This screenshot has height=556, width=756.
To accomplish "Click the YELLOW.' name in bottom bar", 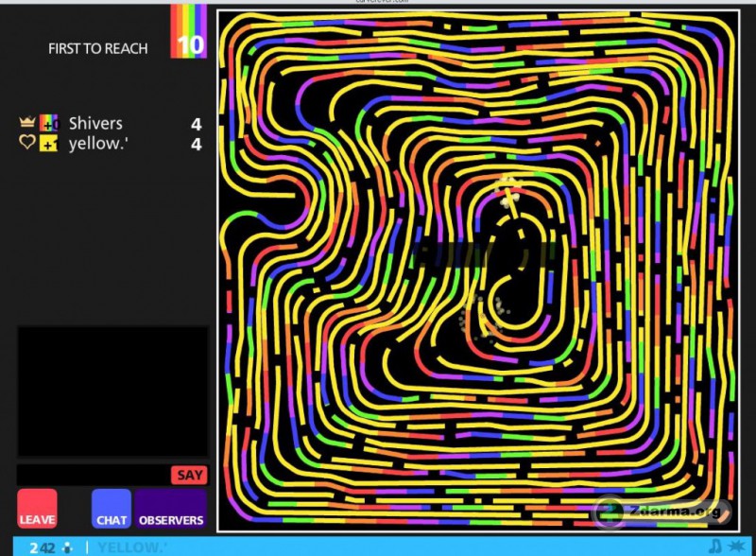I will (x=132, y=547).
